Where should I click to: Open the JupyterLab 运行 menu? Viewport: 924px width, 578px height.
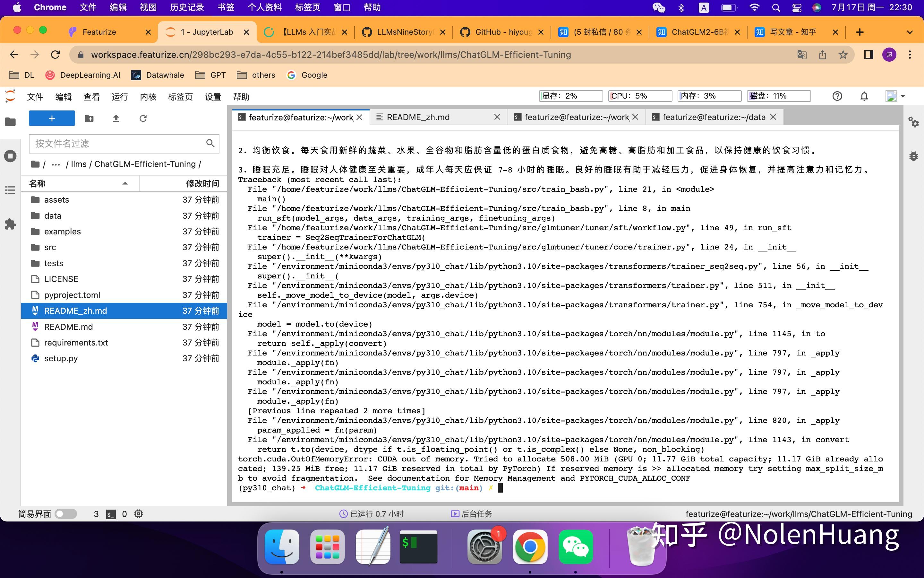[x=120, y=97]
